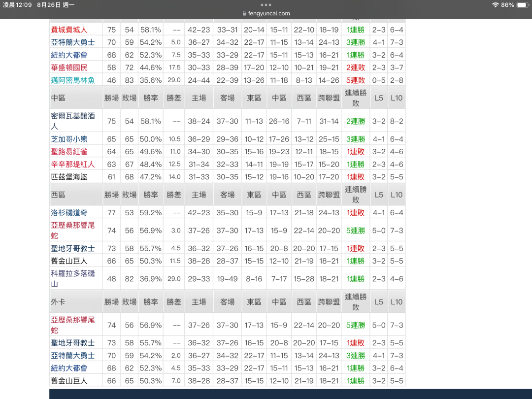
Task: Click 密爾瓦基釀酒人's 31-14 interleague record
Action: point(329,121)
